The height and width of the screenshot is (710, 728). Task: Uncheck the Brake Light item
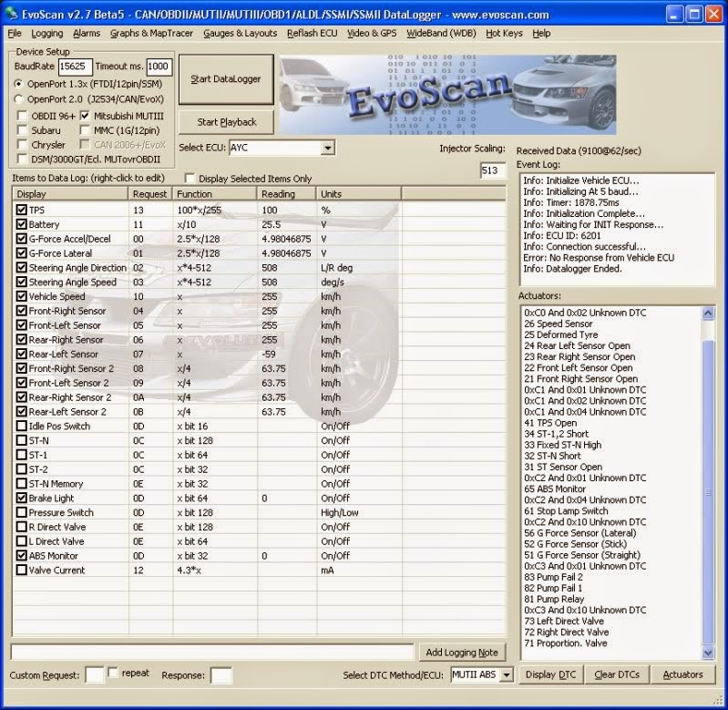21,498
